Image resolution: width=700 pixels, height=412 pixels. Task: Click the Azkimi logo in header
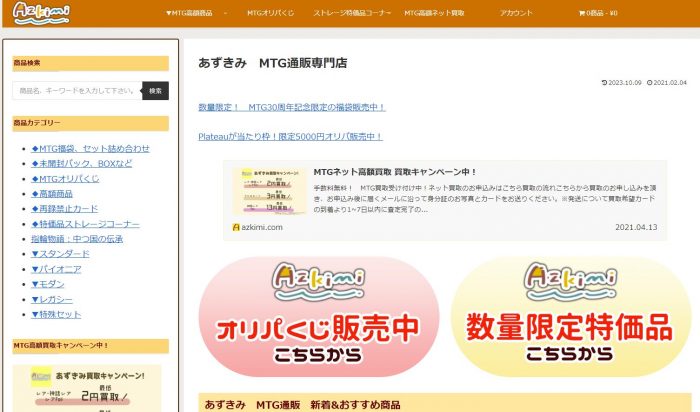[41, 13]
